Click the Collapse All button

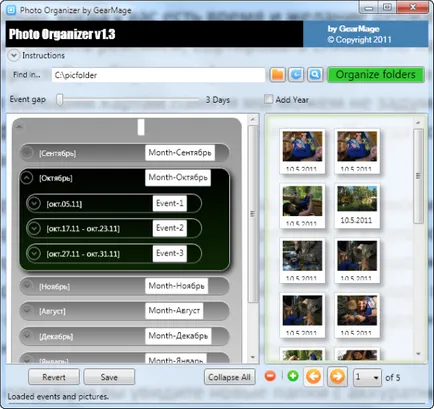point(229,377)
